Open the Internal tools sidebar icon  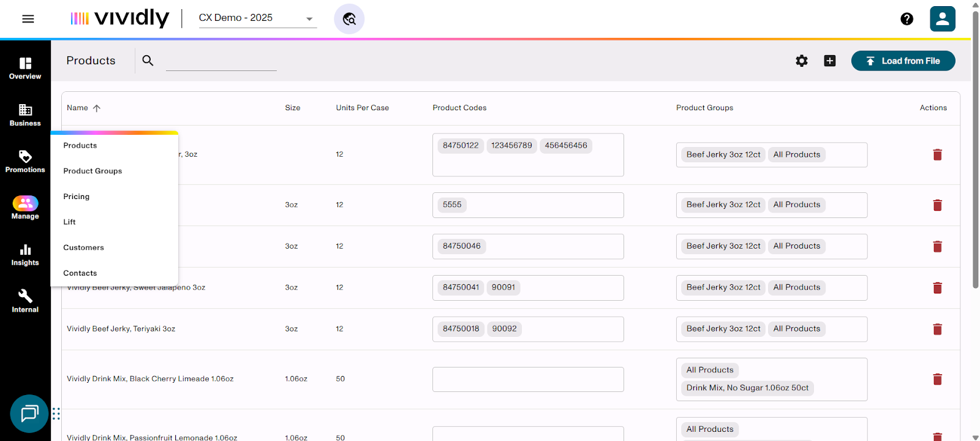(x=25, y=301)
